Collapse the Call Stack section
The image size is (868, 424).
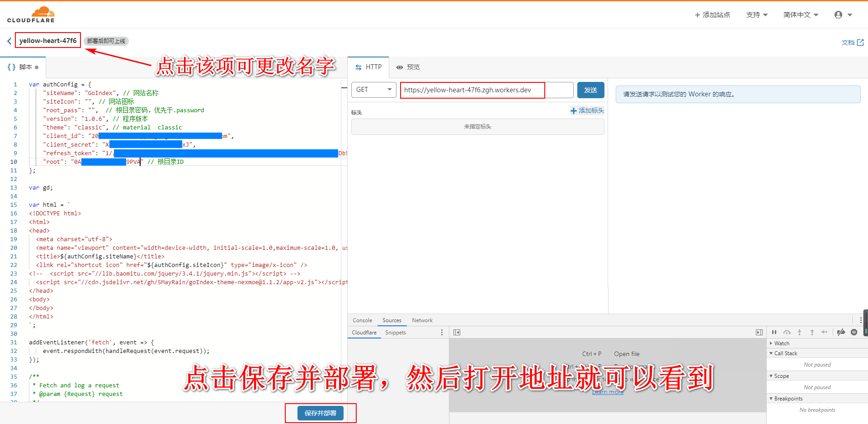[817, 353]
